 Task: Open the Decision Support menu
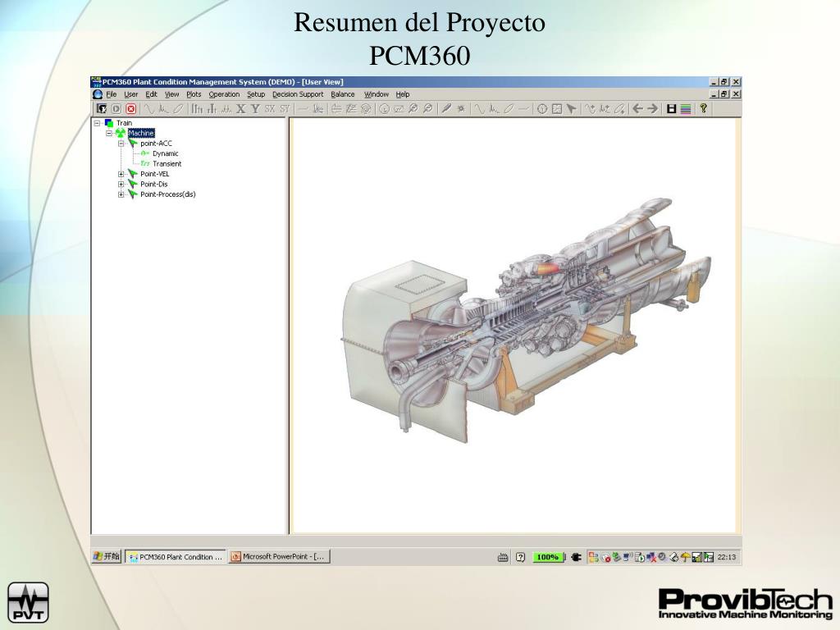(297, 94)
